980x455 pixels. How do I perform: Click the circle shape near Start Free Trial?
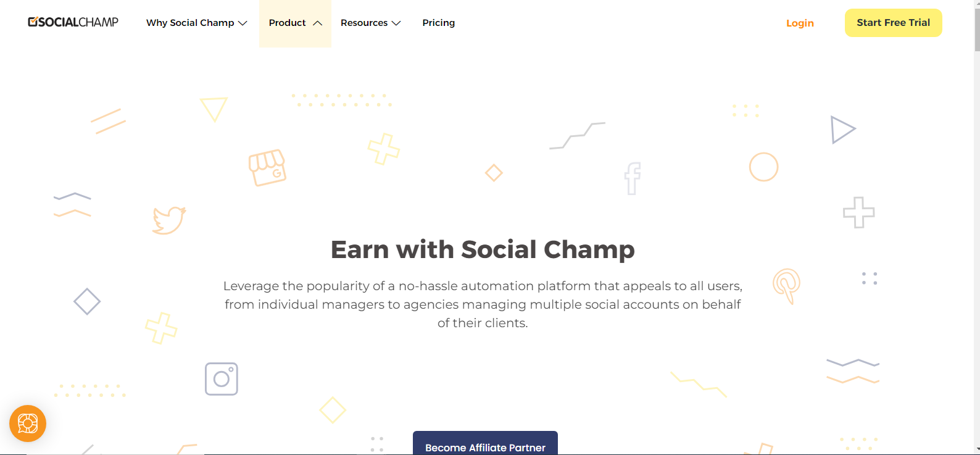(x=763, y=167)
